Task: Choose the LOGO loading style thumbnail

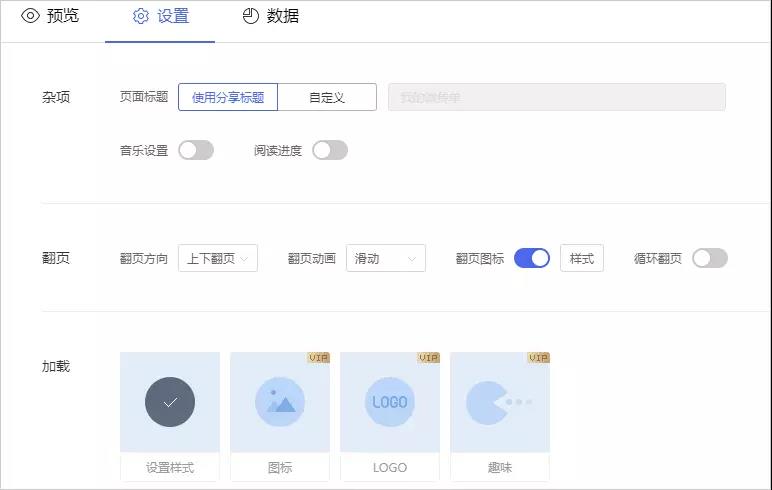Action: (389, 402)
